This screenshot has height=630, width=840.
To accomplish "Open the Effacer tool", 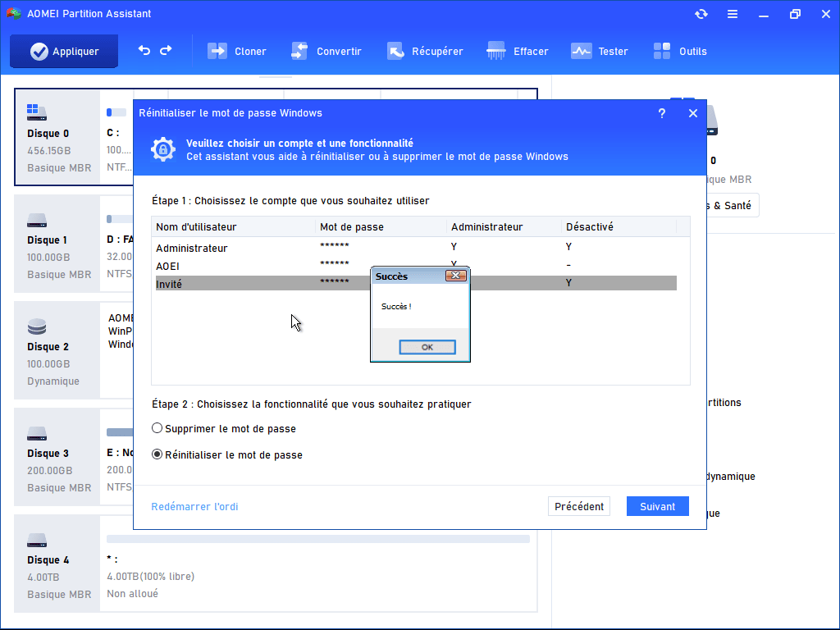I will click(x=518, y=51).
